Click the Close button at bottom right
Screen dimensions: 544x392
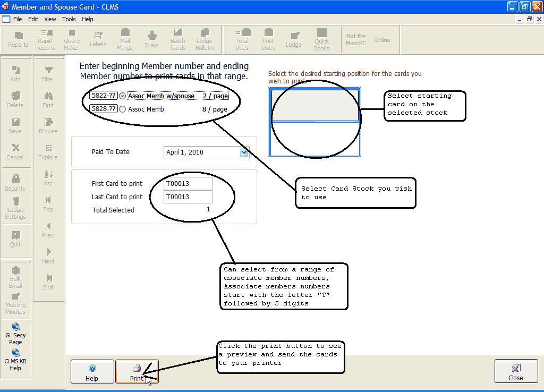(515, 371)
